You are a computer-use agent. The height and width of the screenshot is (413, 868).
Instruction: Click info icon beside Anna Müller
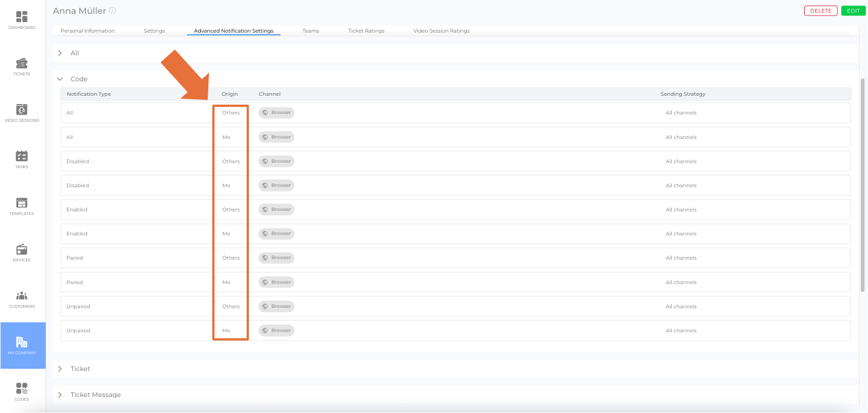coord(113,11)
